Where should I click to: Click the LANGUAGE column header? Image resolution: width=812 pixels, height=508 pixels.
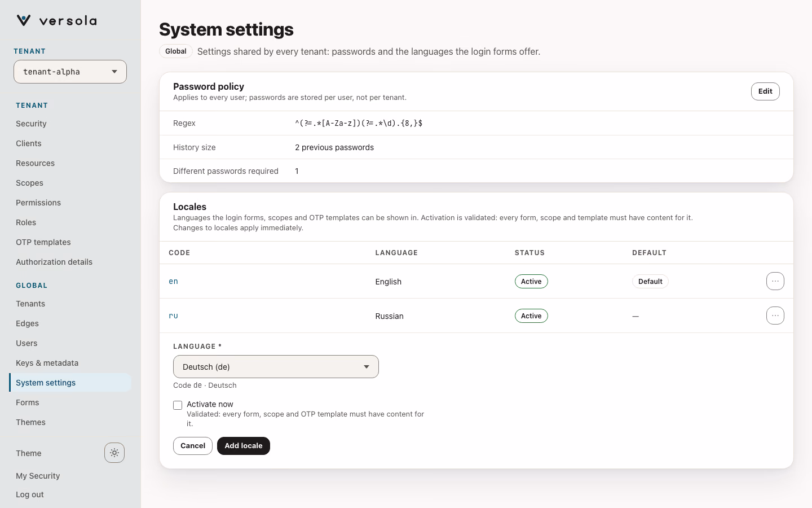pos(396,253)
